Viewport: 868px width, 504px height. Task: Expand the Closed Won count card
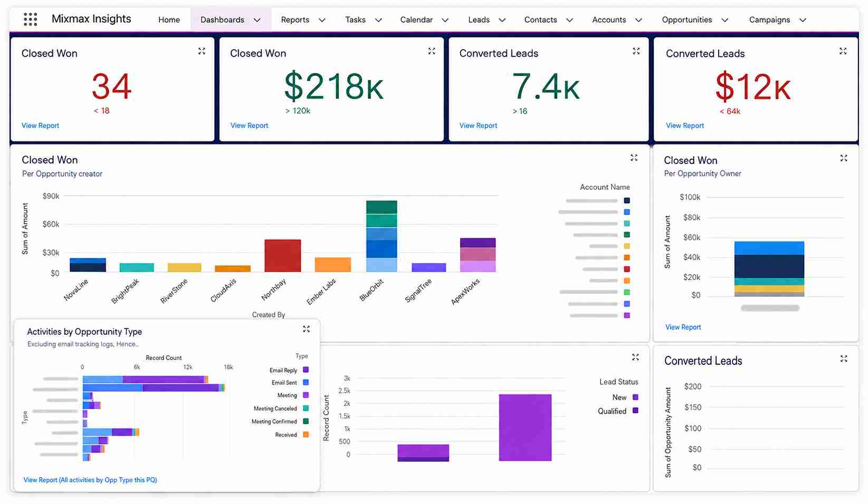coord(202,51)
